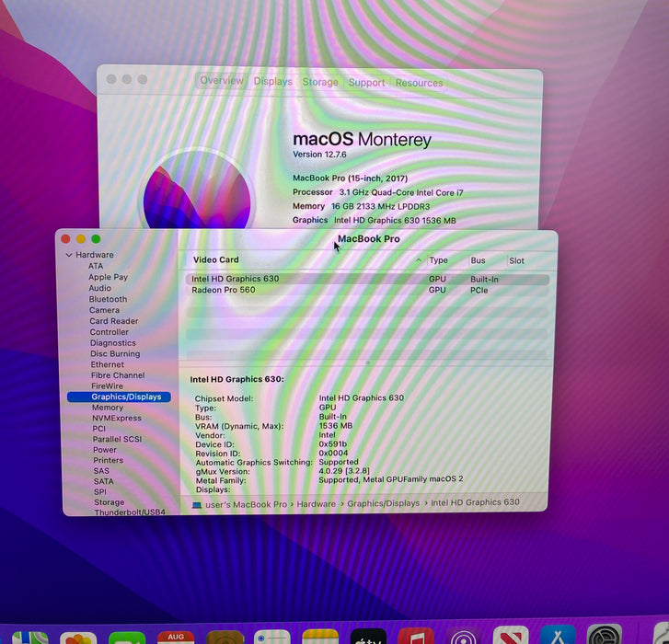The height and width of the screenshot is (644, 669).
Task: Select Fibre Channel in the sidebar
Action: [x=118, y=375]
